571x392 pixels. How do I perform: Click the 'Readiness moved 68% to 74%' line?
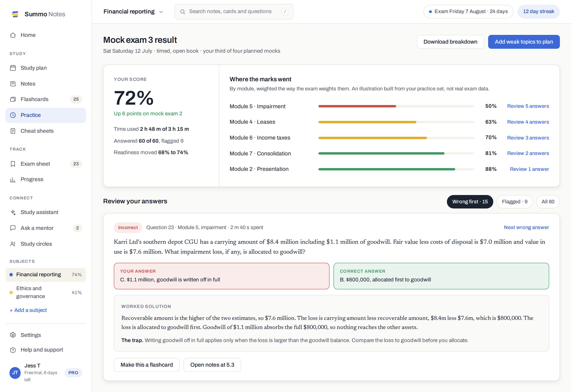(151, 153)
